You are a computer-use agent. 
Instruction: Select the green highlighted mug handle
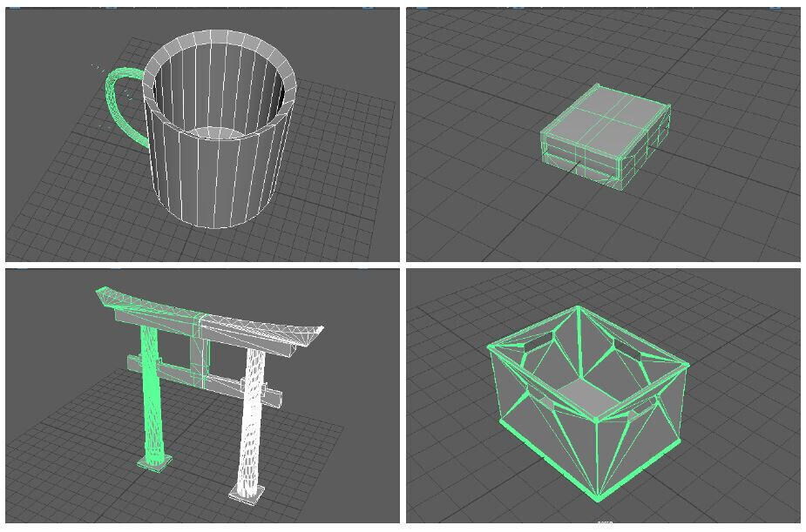tap(118, 107)
